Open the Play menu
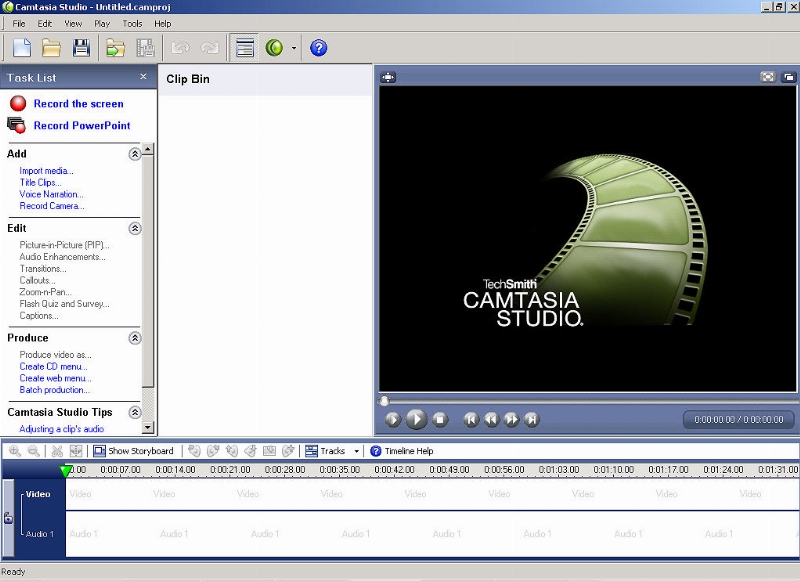 coord(102,23)
